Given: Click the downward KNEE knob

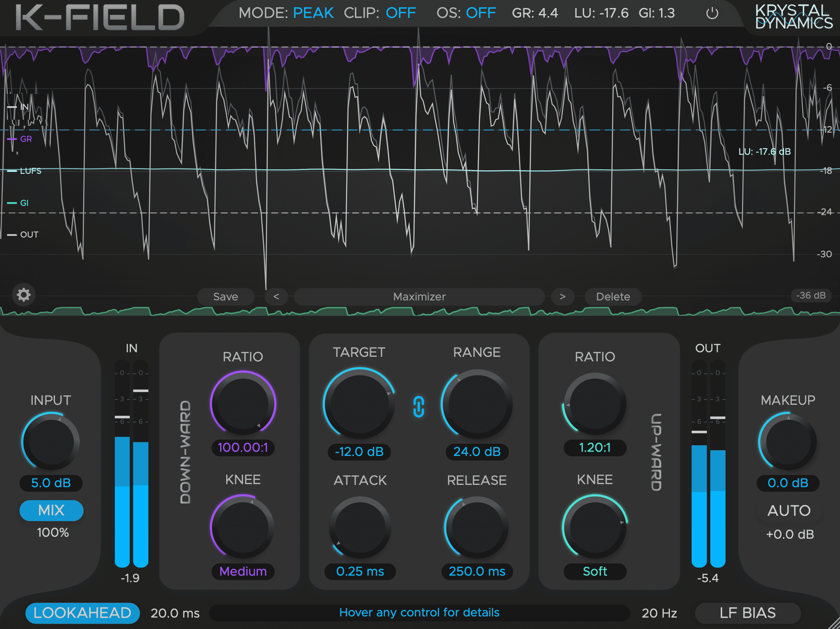Looking at the screenshot, I should [243, 527].
